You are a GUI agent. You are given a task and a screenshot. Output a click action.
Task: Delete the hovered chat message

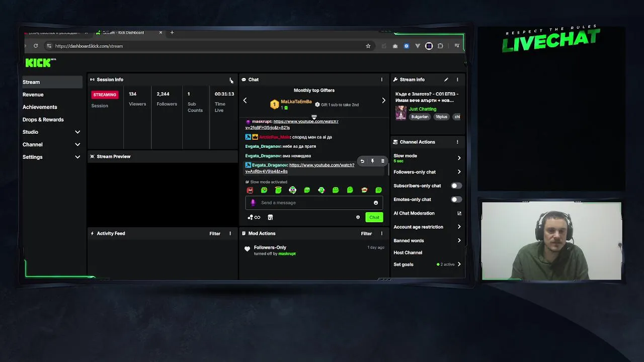coord(382,161)
